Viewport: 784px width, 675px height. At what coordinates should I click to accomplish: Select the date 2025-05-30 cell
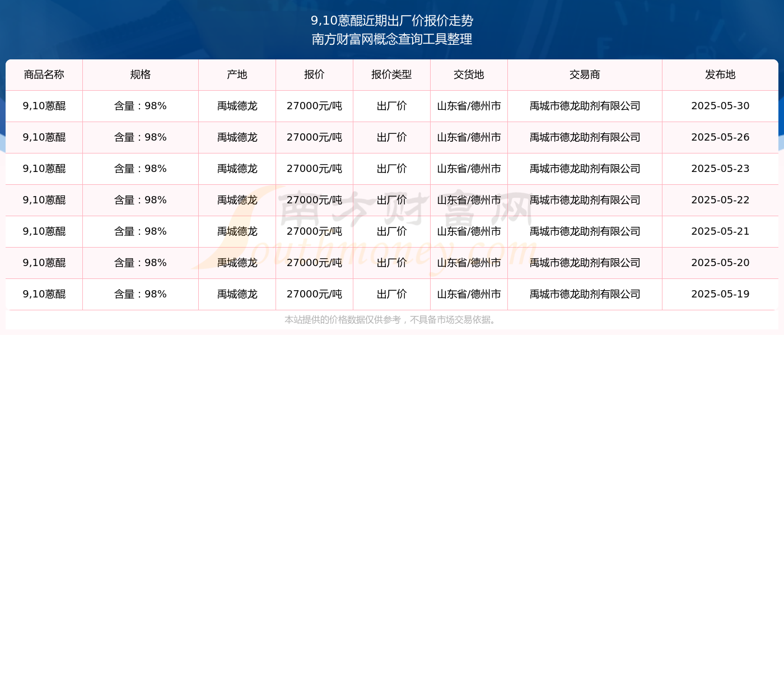click(720, 106)
